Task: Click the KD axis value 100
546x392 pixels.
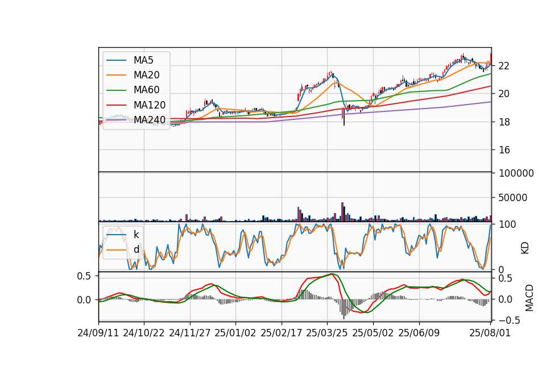Action: [507, 224]
